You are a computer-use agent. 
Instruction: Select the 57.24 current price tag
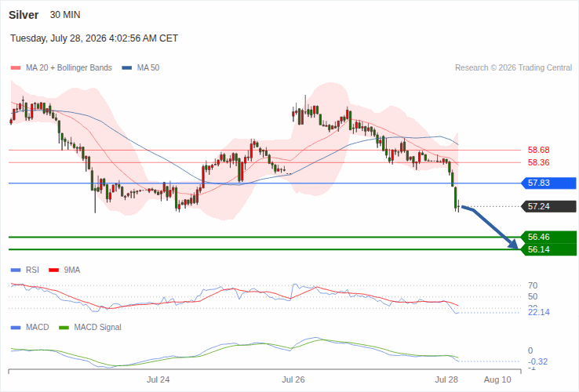548,206
